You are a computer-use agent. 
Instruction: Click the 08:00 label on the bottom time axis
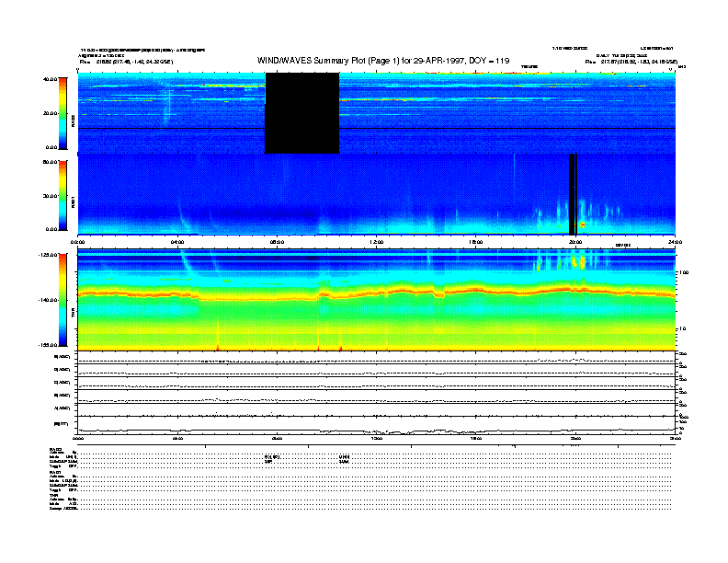(278, 439)
